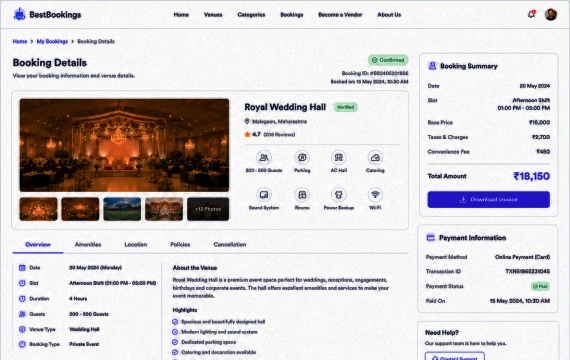Screen dimensions: 570x360
Task: Open the notifications bell
Action: coord(531,15)
